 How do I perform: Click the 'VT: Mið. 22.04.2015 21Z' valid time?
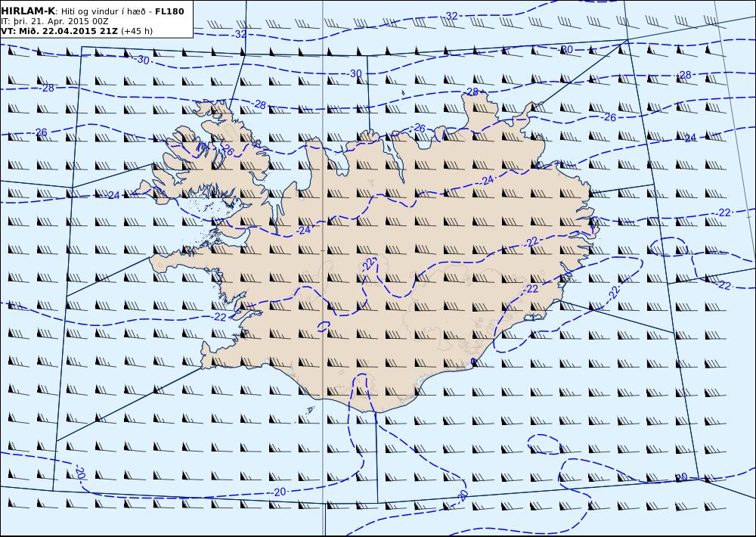coord(59,31)
